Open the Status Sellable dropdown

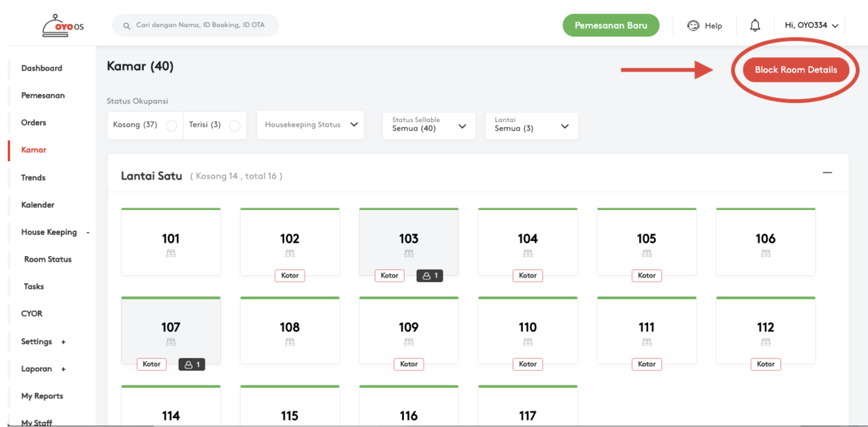(429, 126)
